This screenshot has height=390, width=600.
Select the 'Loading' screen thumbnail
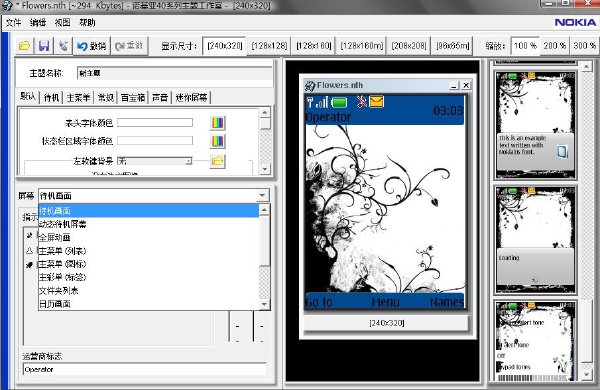click(x=535, y=240)
